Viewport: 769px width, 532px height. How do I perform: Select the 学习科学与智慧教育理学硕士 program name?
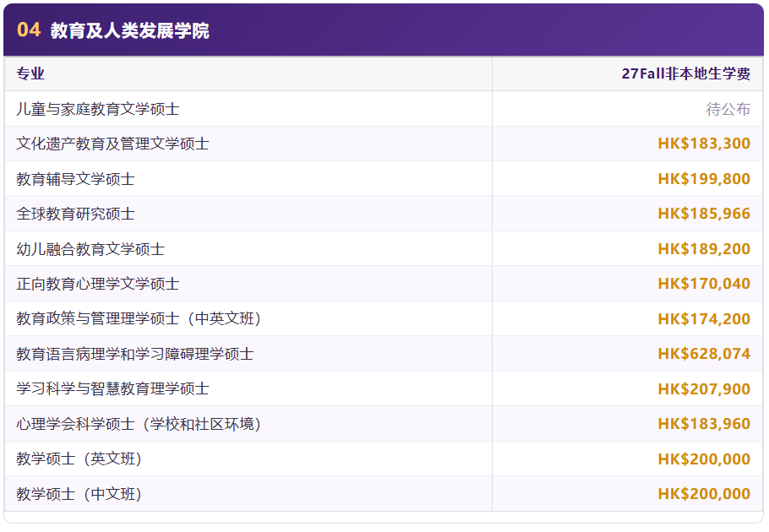point(112,388)
